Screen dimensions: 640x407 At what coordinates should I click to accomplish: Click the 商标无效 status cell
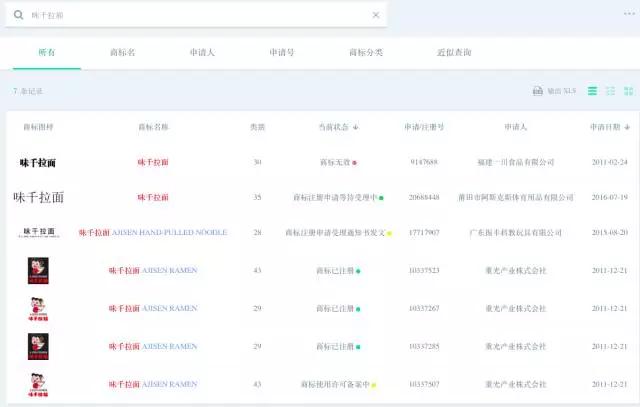point(338,162)
